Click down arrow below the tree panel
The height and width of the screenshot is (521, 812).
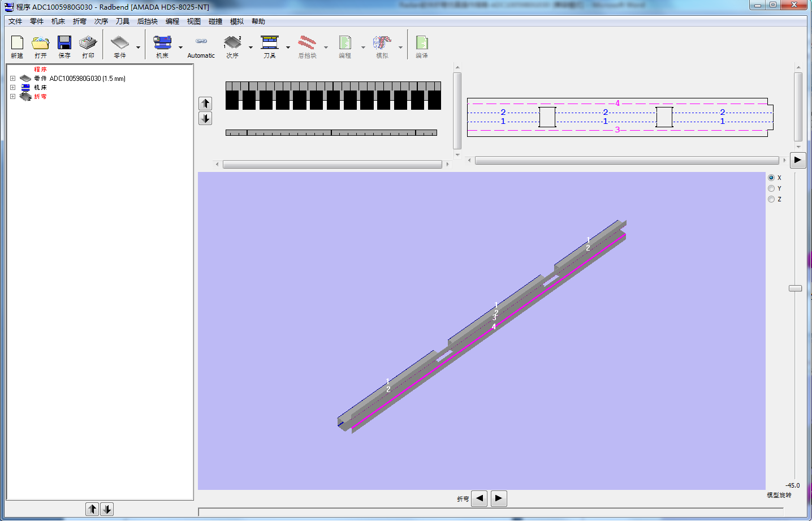point(107,509)
